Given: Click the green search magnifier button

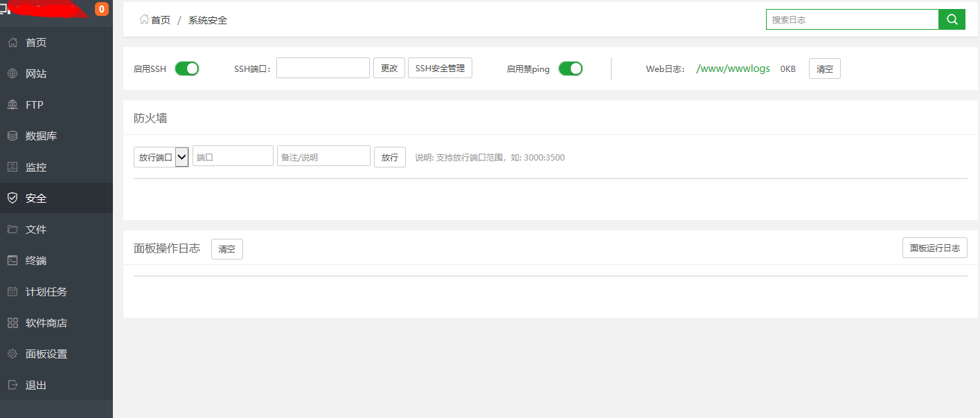Looking at the screenshot, I should tap(952, 19).
